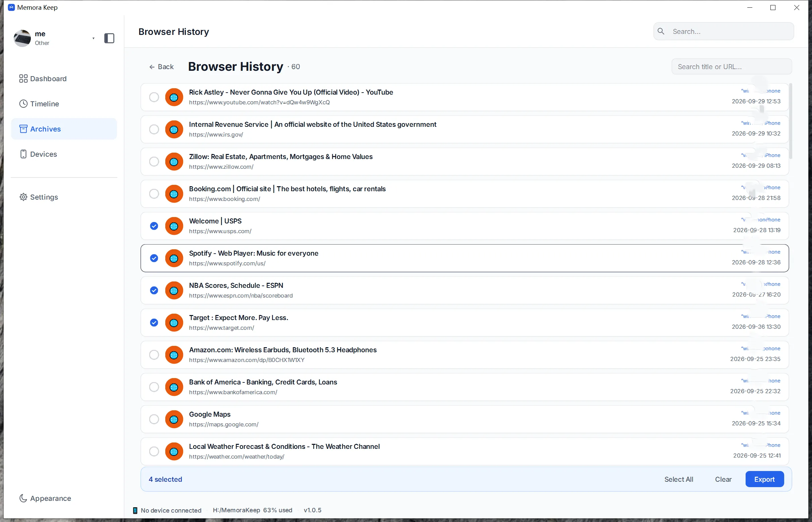
Task: Click the Archives box icon
Action: pyautogui.click(x=23, y=129)
